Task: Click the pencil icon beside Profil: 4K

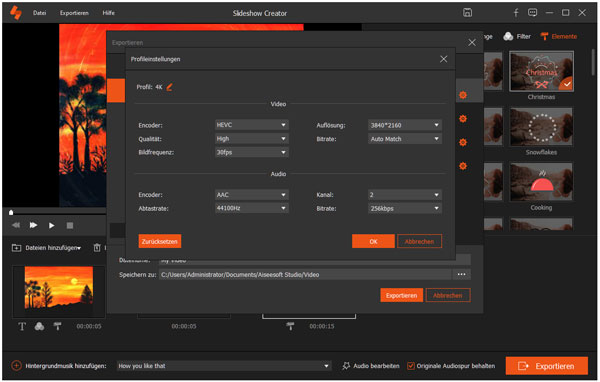Action: 170,87
